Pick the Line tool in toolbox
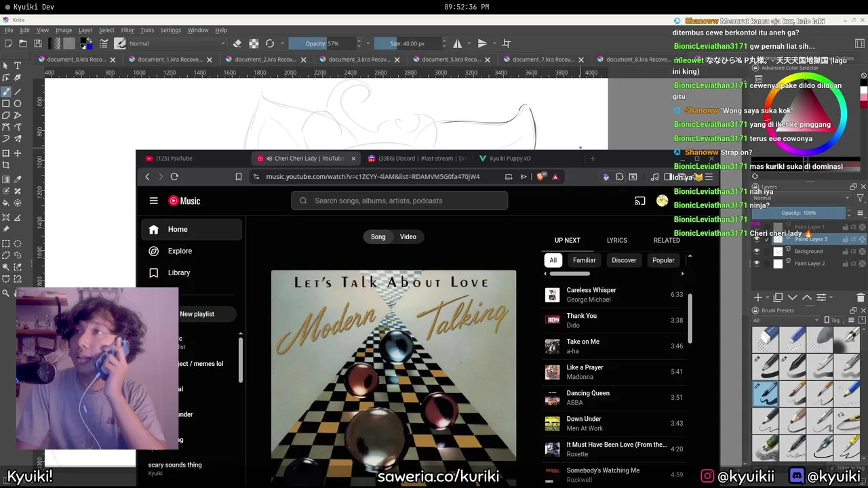The image size is (868, 488). point(18,91)
